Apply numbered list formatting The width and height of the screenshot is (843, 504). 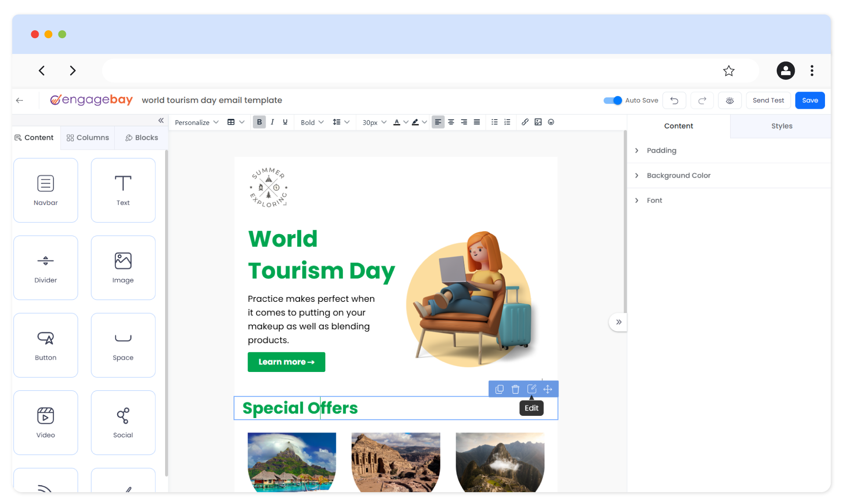tap(507, 122)
